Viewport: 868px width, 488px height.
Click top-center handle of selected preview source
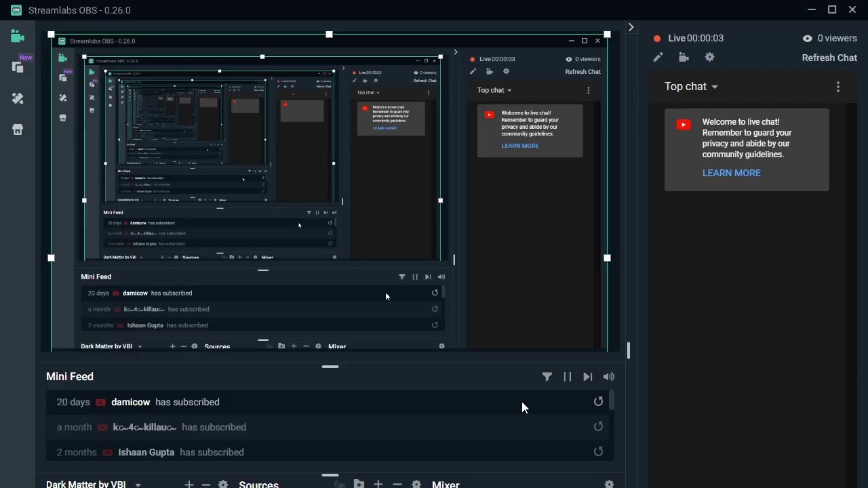329,34
